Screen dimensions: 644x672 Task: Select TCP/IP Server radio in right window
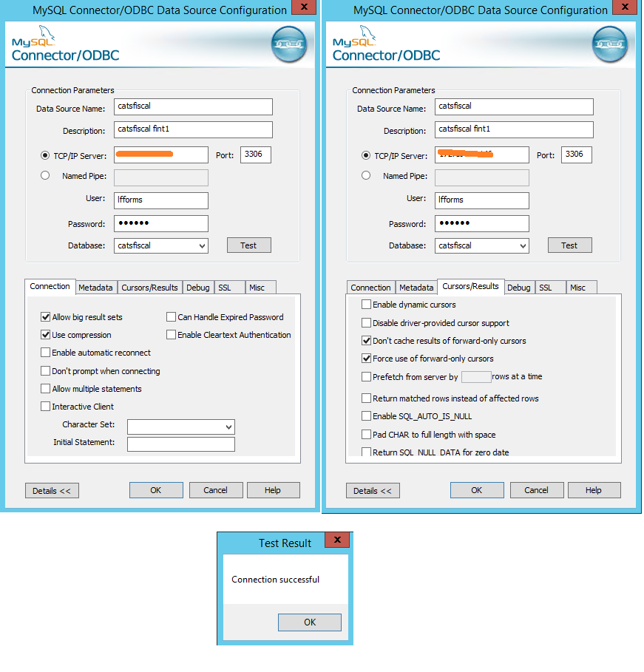click(365, 155)
